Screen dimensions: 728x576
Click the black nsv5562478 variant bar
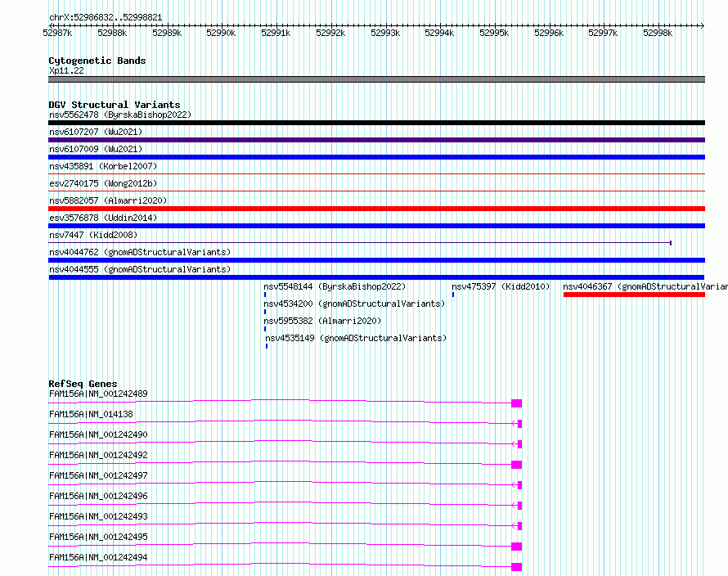pyautogui.click(x=376, y=123)
